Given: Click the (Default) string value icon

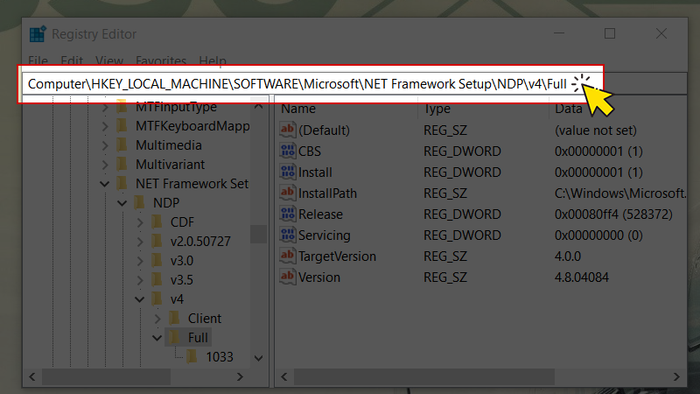Looking at the screenshot, I should [288, 130].
